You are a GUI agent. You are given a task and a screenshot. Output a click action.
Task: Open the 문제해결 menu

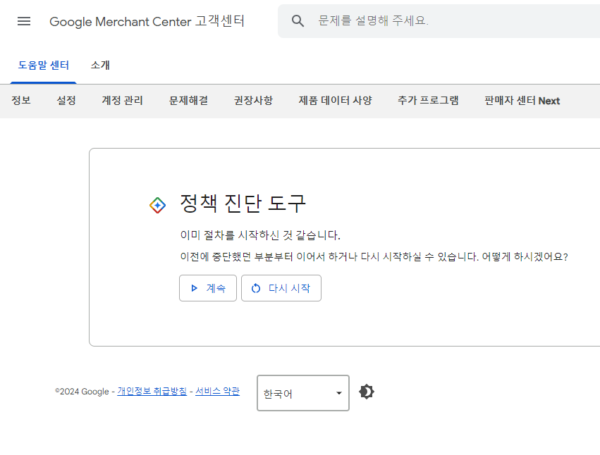188,101
